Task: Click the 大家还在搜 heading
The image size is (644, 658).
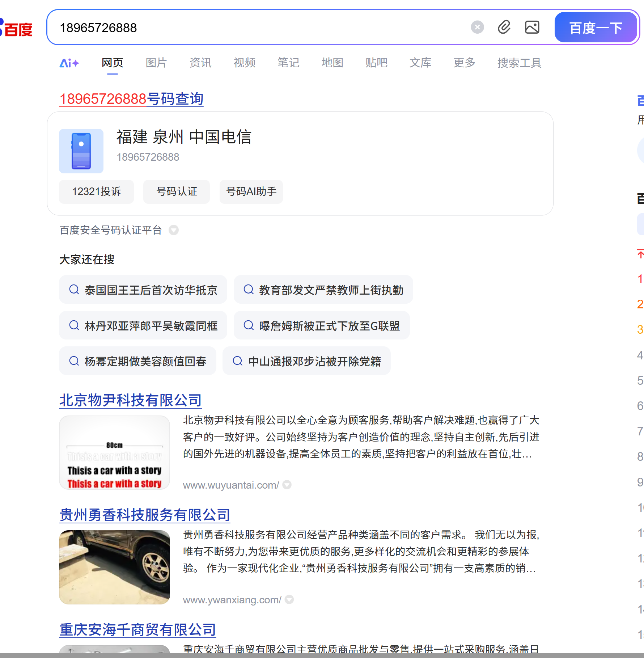Action: pos(87,259)
